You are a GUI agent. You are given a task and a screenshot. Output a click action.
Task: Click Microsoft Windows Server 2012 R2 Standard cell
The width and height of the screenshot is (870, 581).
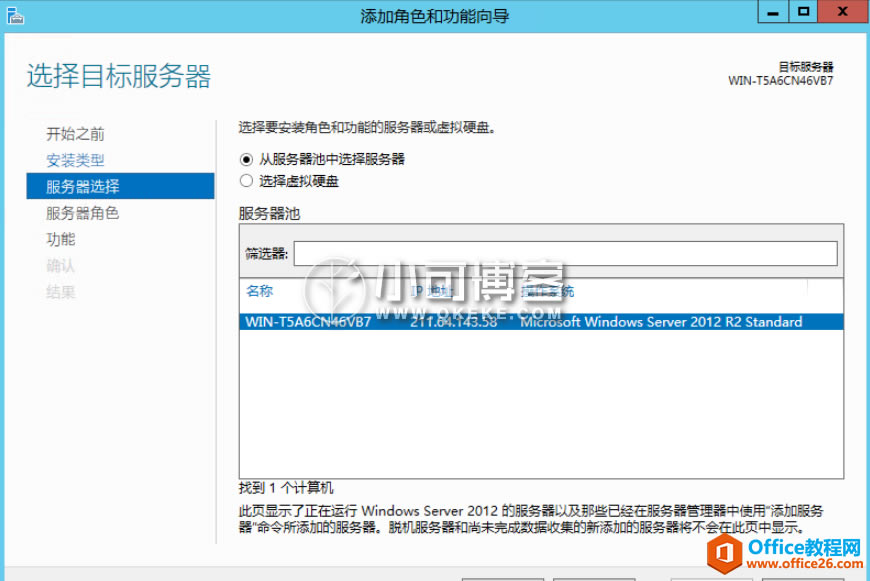(661, 322)
